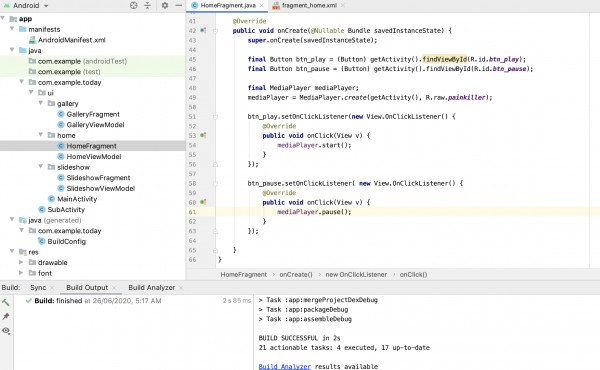Select HomeFragment in project tree
Screen dimensions: 600x370
(91, 146)
